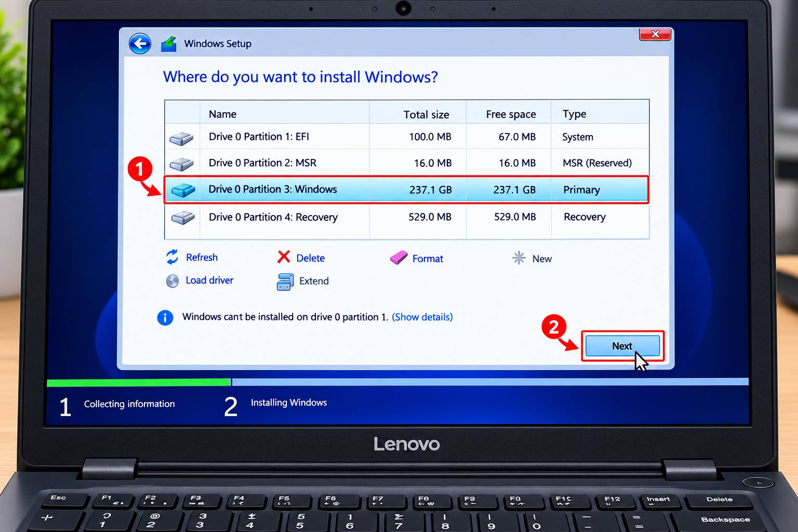
Task: Click the drive icon for Partition 2: MSR
Action: pyautogui.click(x=181, y=164)
